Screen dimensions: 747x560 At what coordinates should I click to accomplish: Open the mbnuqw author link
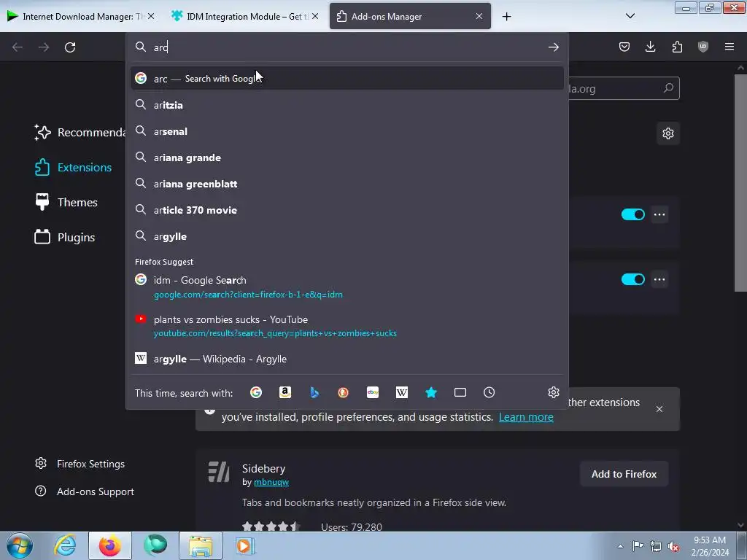(x=271, y=482)
